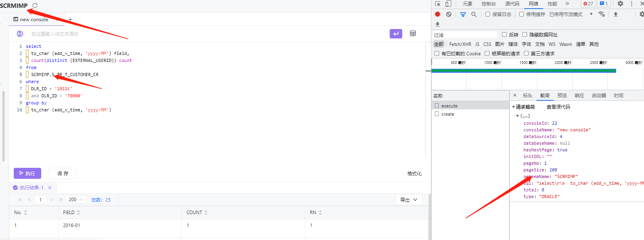Close the request detail pane
Screen dimensions: 644x240
[515, 95]
